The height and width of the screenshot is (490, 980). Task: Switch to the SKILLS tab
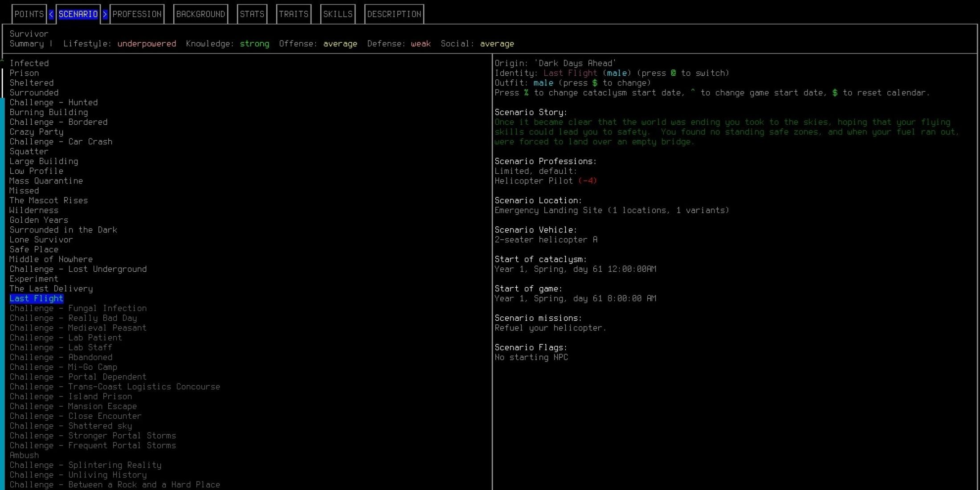click(x=338, y=14)
